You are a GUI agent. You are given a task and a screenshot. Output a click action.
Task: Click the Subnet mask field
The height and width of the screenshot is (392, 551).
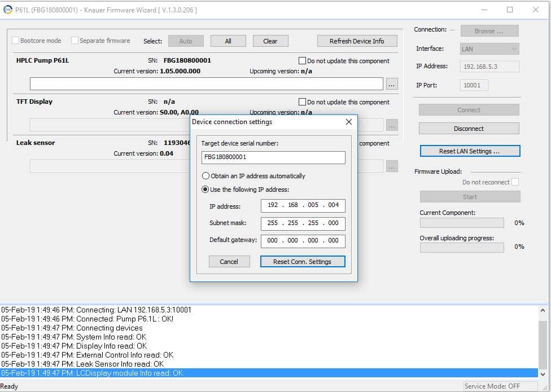pos(303,223)
